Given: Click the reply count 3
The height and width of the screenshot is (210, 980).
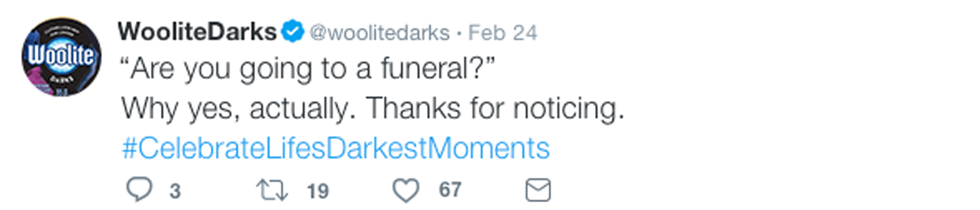Looking at the screenshot, I should point(175,191).
